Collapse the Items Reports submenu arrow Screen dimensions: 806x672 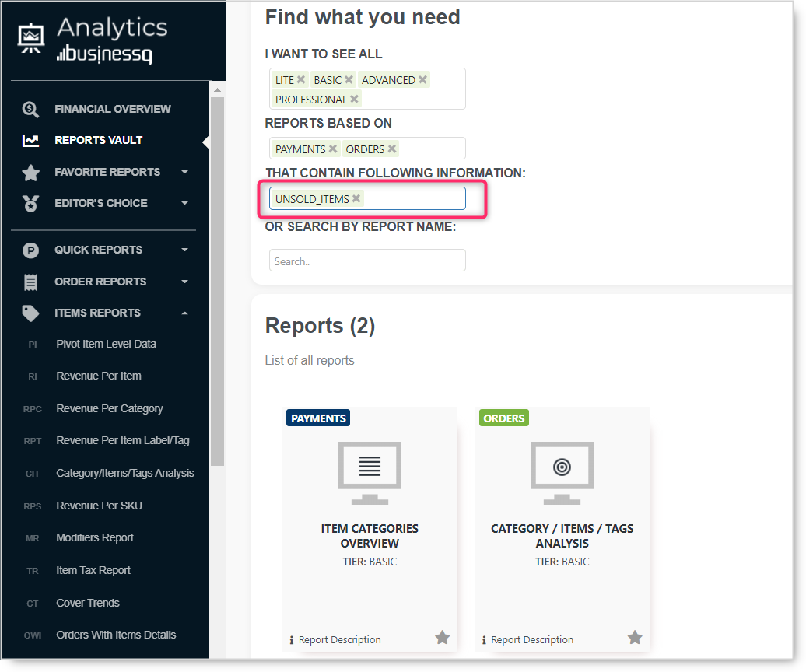click(x=184, y=313)
